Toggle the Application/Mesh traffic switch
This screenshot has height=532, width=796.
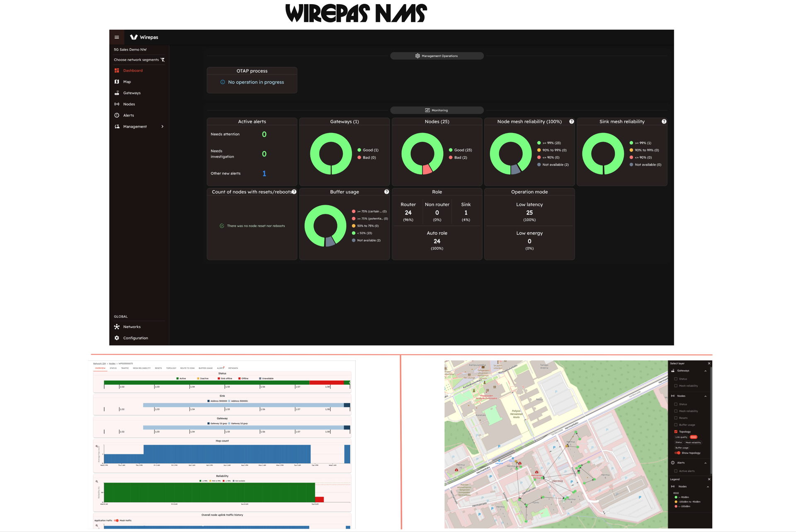tap(116, 520)
